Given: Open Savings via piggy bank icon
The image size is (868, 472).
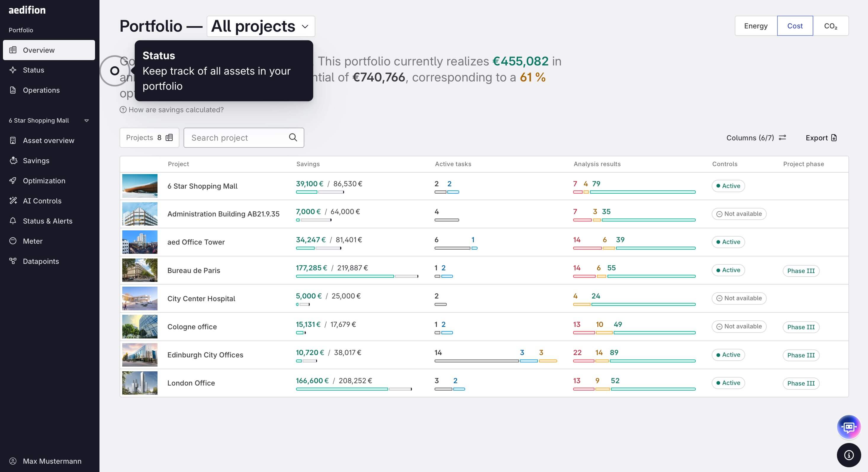Looking at the screenshot, I should (x=13, y=160).
